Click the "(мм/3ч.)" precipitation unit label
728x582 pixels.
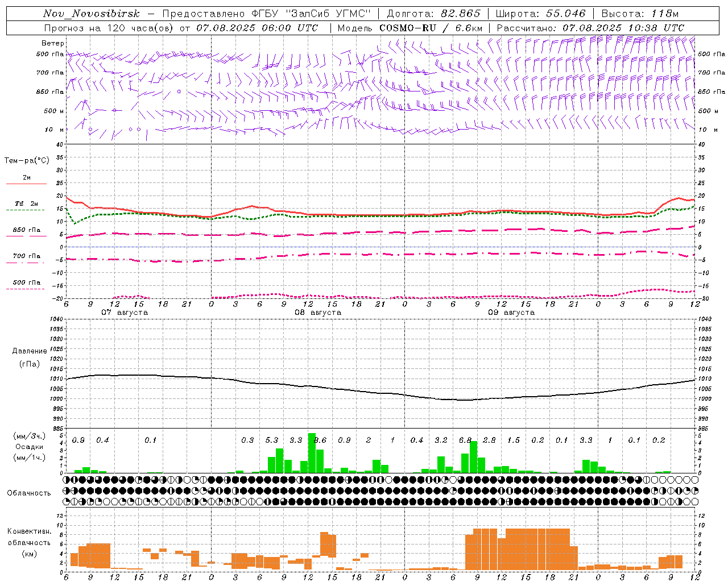coord(30,436)
